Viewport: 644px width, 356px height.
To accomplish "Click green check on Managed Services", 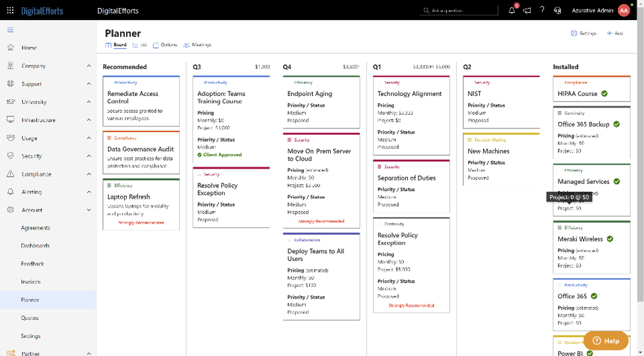I will tap(616, 181).
